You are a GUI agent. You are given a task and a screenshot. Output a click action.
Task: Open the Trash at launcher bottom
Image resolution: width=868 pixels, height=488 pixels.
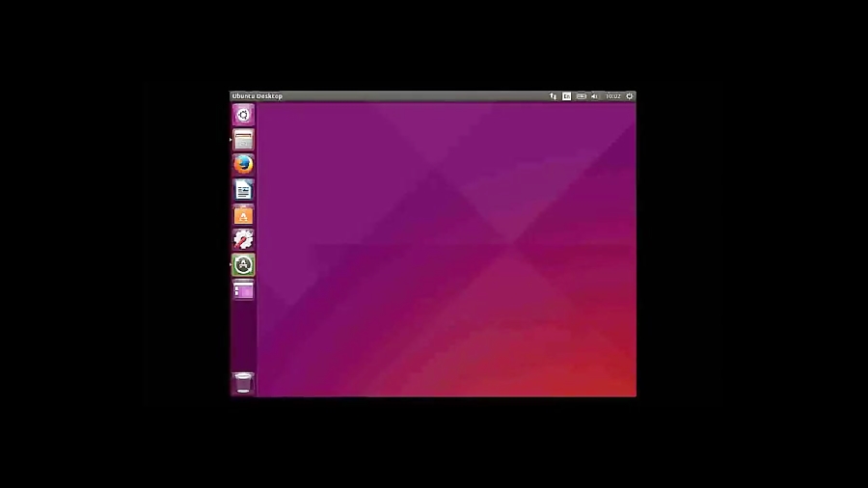tap(243, 383)
